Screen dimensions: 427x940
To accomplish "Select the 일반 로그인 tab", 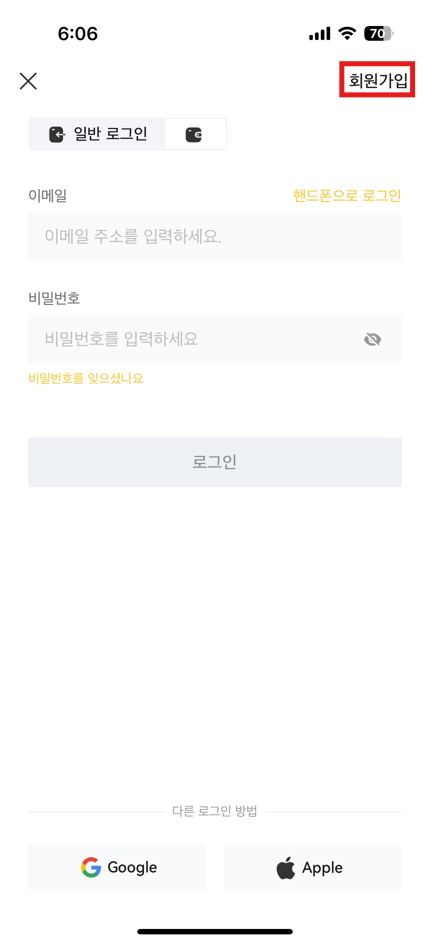I will (x=97, y=134).
